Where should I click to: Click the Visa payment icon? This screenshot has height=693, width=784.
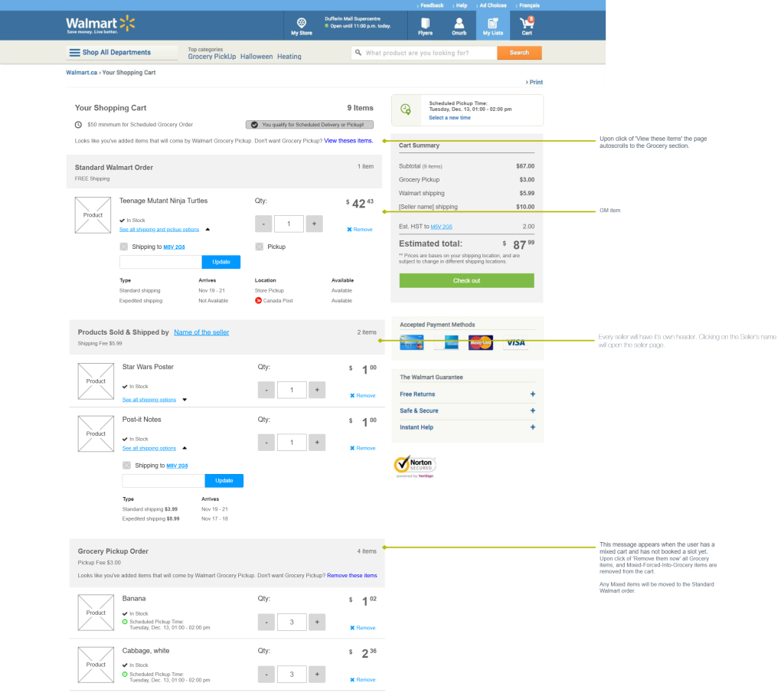[515, 342]
